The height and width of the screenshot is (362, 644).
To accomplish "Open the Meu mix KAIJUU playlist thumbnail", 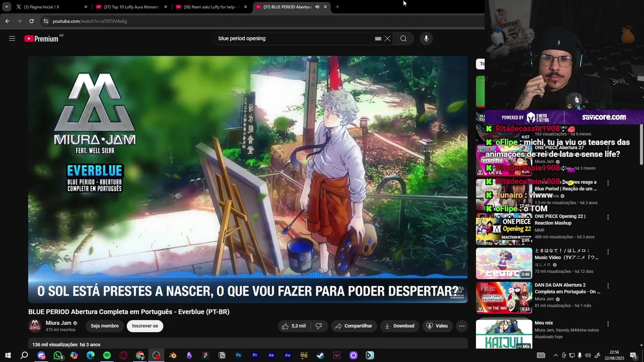I will click(x=504, y=333).
